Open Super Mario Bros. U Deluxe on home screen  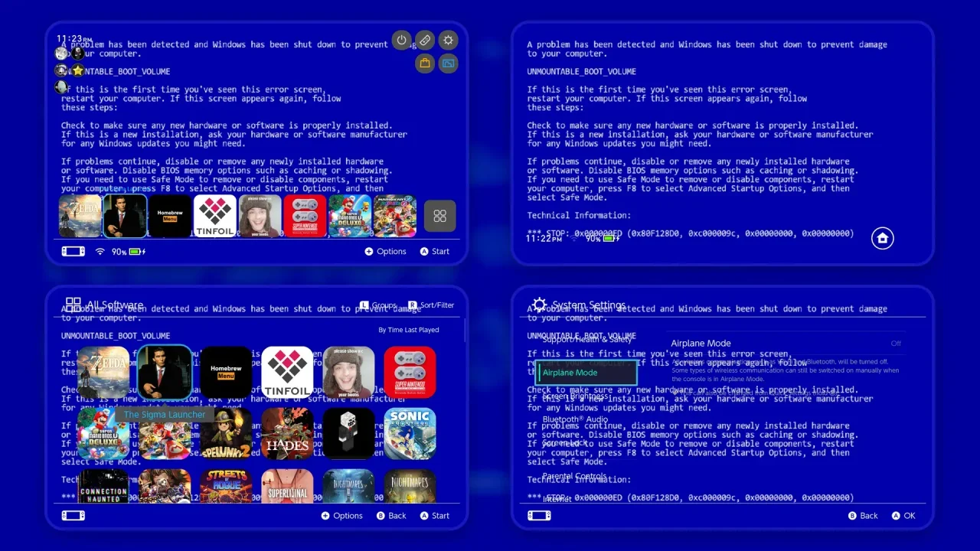[350, 216]
